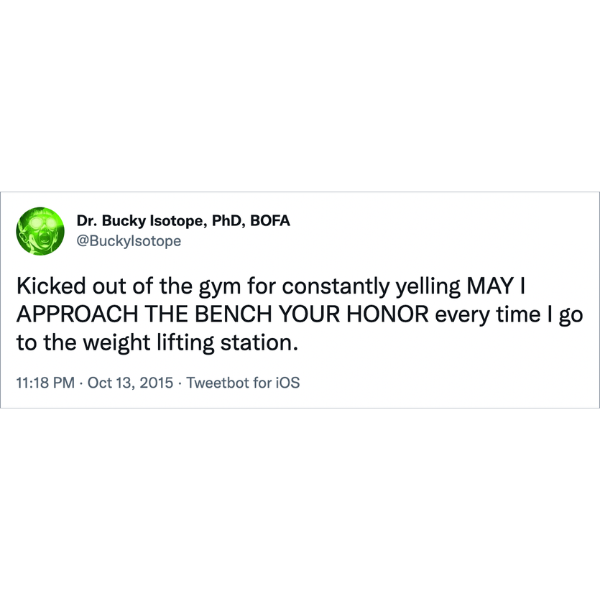Open the Tweetbot for iOS source link
This screenshot has width=600, height=600.
tap(243, 383)
